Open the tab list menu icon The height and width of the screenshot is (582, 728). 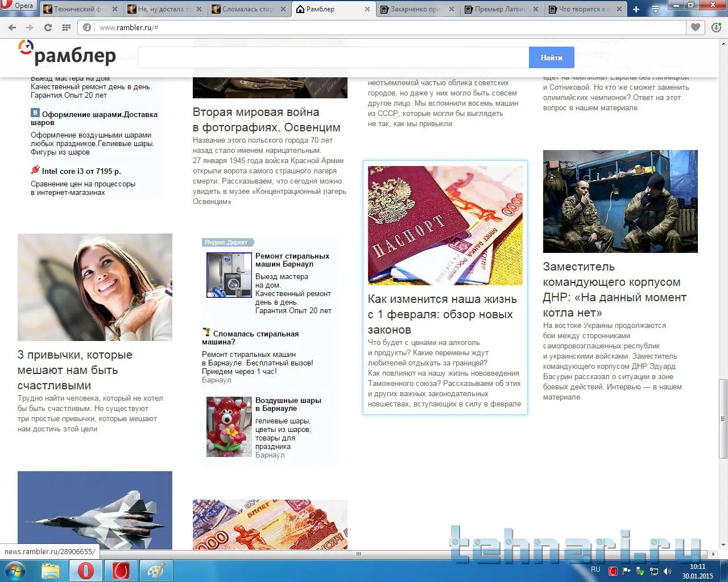click(655, 9)
